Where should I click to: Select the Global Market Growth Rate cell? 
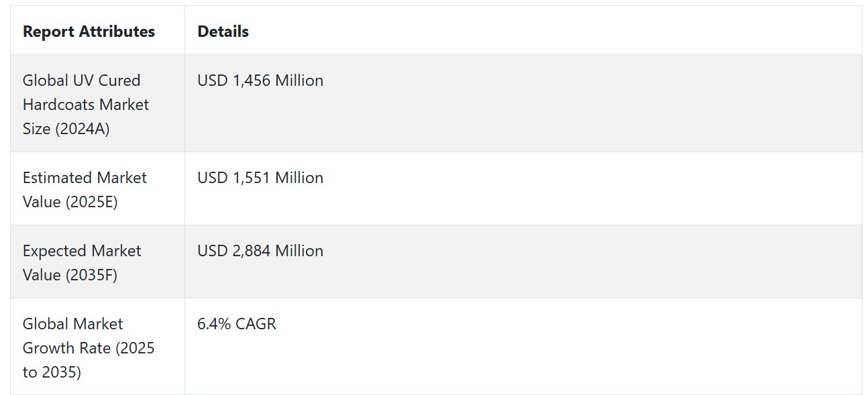97,347
